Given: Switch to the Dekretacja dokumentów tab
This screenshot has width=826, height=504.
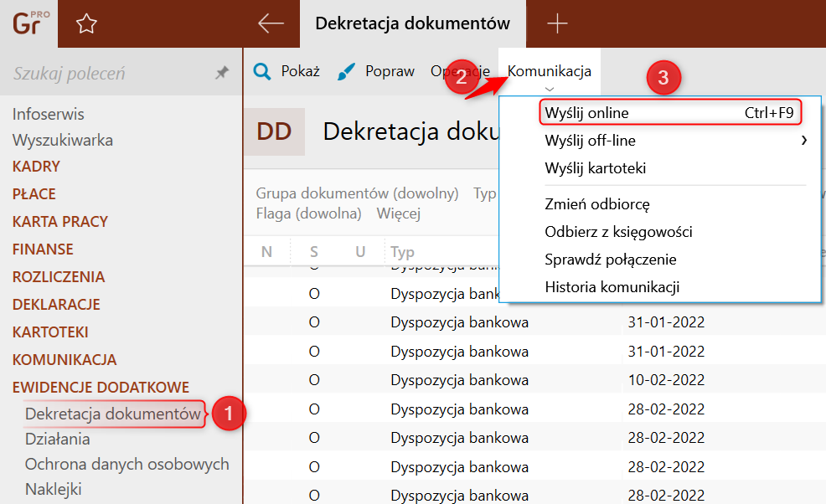Looking at the screenshot, I should click(x=412, y=23).
